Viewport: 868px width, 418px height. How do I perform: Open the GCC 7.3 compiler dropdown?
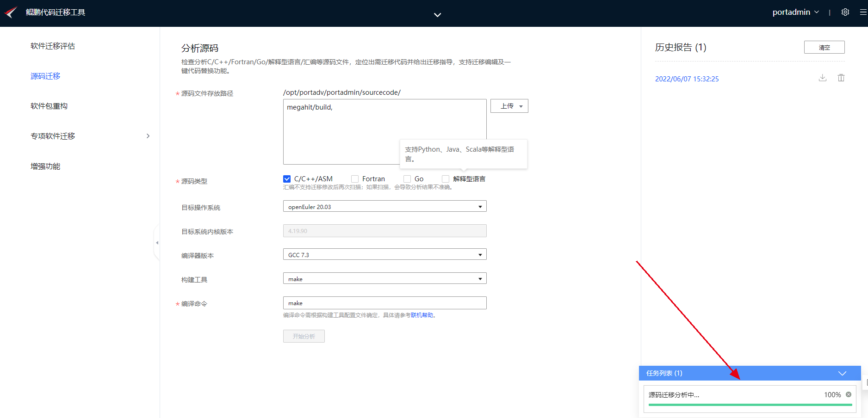[x=385, y=254]
